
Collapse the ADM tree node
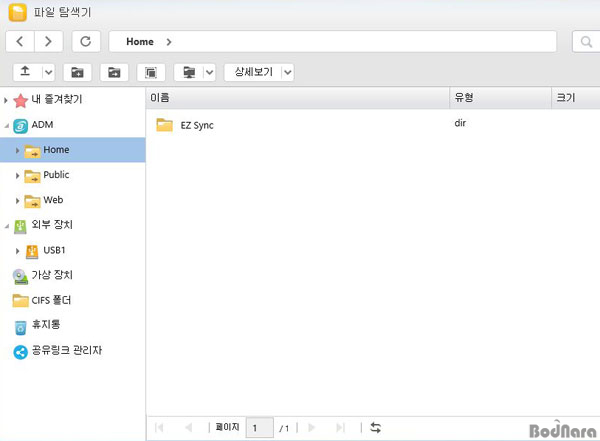point(6,126)
